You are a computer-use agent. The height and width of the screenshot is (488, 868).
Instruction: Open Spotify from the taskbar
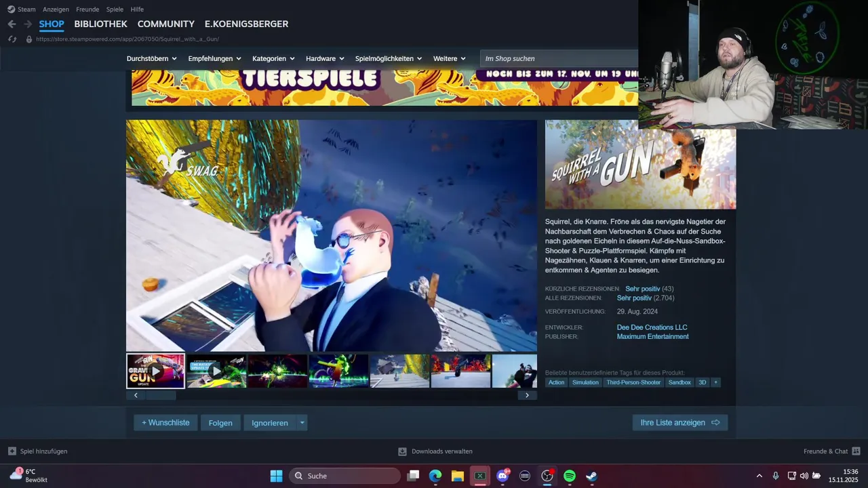570,476
